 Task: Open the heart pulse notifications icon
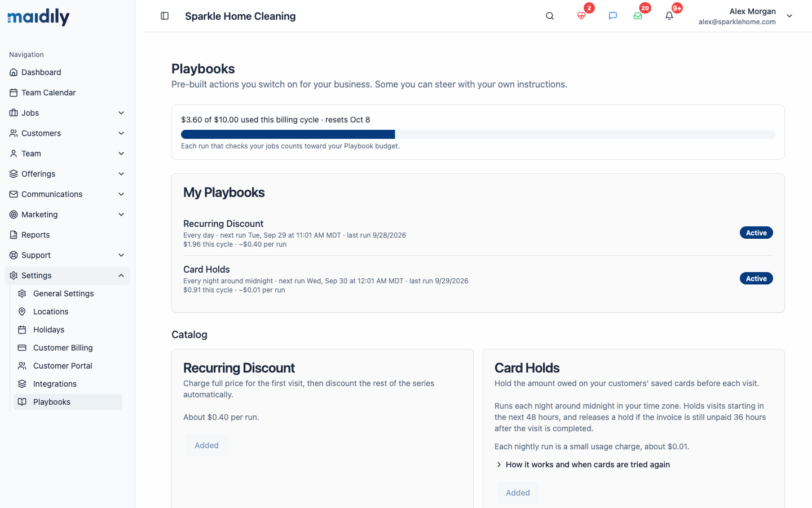(x=581, y=16)
